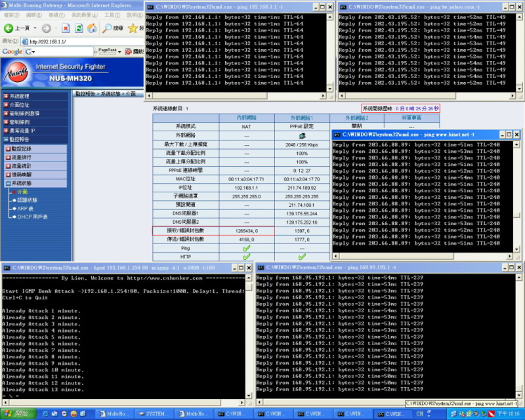Screen dimensions: 525x420
Task: Open the DHCP 用戶表 link in the sidebar
Action: pos(32,217)
